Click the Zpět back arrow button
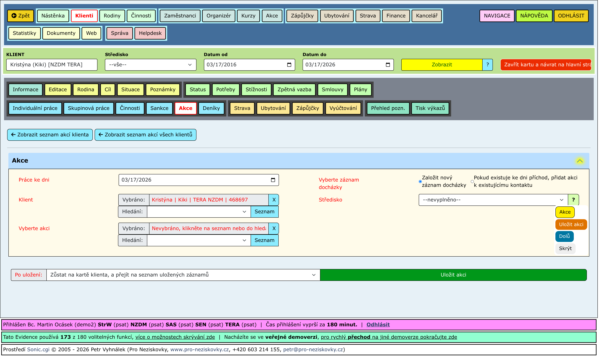Image resolution: width=599 pixels, height=364 pixels. (x=21, y=16)
